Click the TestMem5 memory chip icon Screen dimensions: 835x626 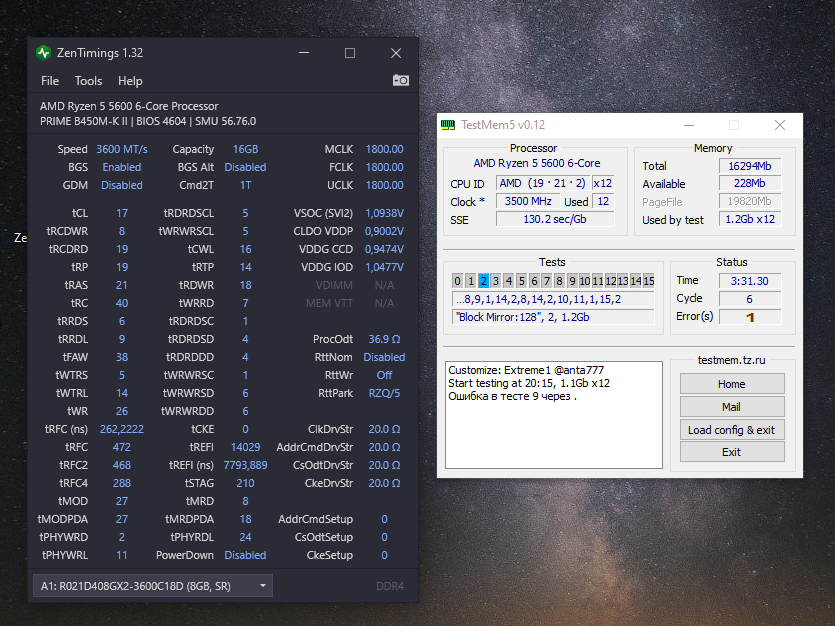[448, 125]
